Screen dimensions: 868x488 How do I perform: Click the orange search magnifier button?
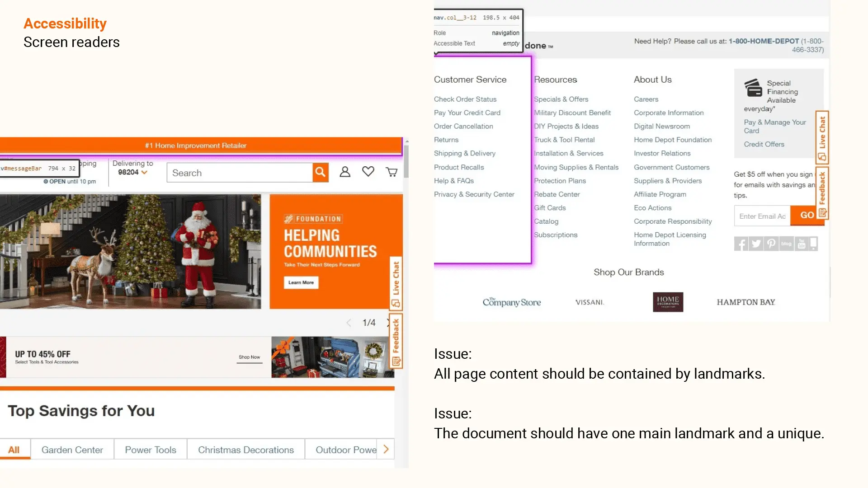click(x=320, y=172)
